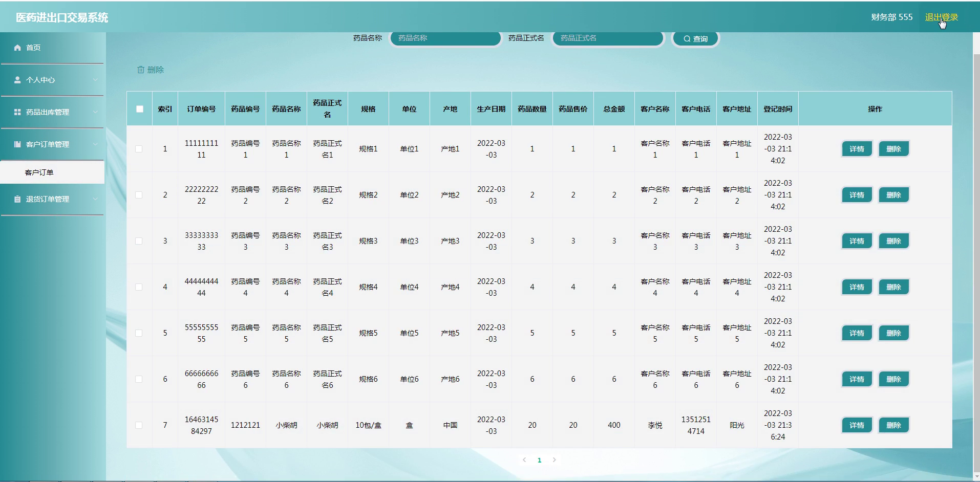The image size is (980, 482).
Task: Click the 查询 search button
Action: point(695,39)
